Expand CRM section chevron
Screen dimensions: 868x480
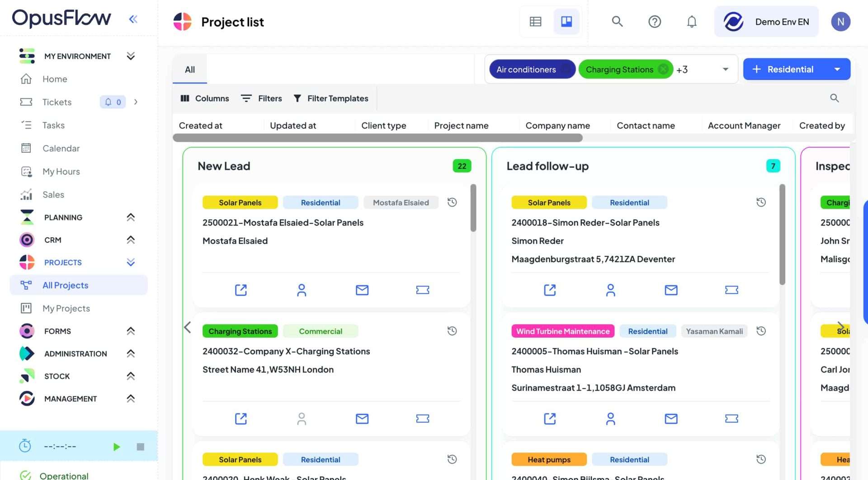131,240
